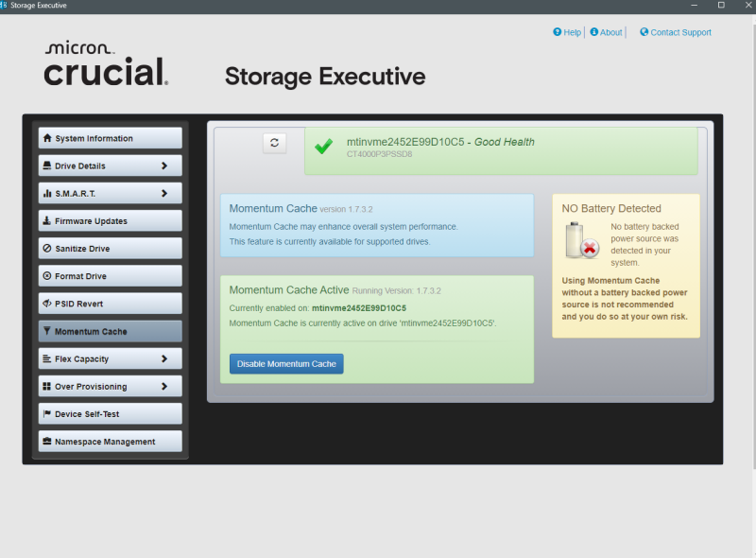This screenshot has width=756, height=558.
Task: Open the System Information section
Action: tap(111, 138)
